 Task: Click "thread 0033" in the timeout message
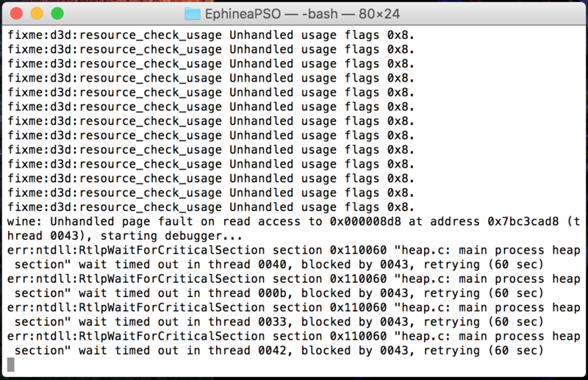coord(248,322)
